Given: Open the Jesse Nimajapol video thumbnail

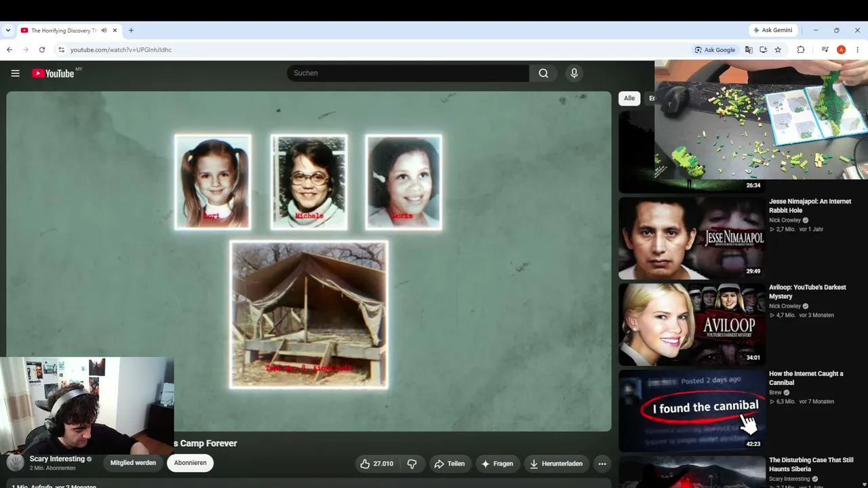Looking at the screenshot, I should pyautogui.click(x=691, y=238).
